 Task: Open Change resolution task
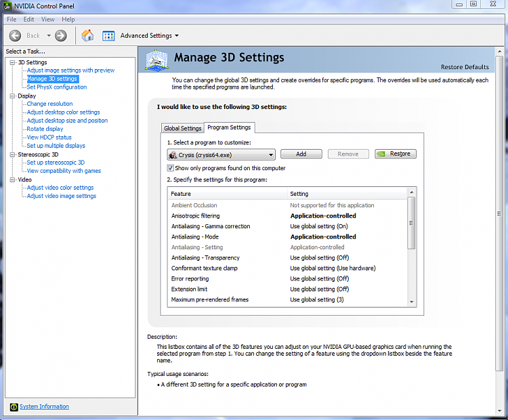(49, 104)
